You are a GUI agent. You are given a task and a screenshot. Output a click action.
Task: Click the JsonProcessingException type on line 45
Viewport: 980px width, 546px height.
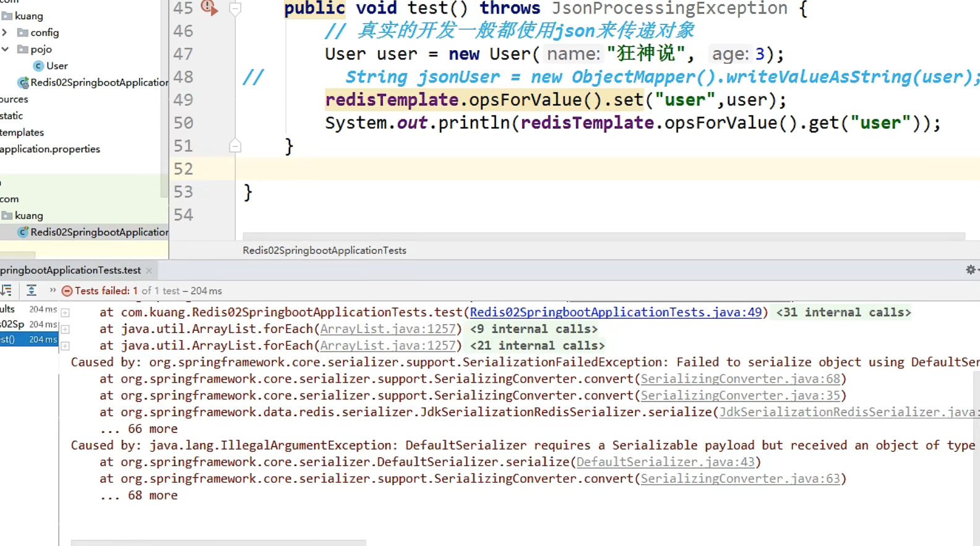(x=669, y=9)
